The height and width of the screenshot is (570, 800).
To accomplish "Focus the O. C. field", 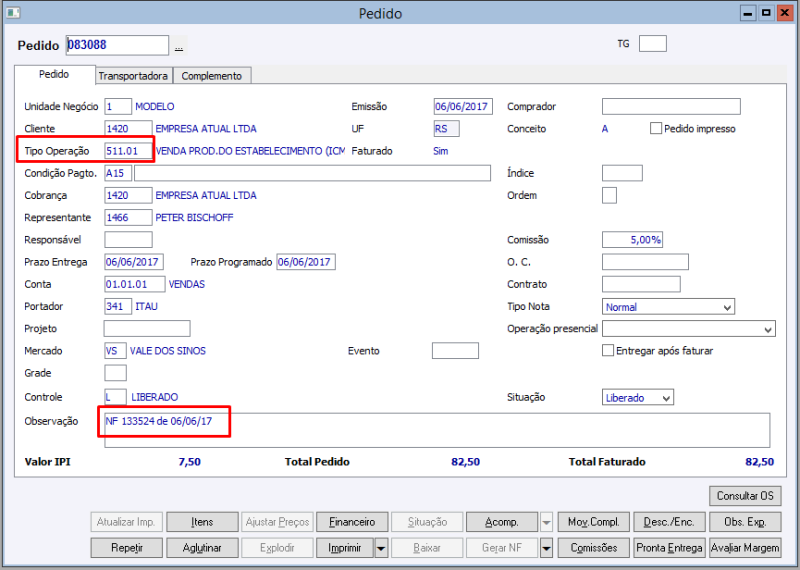I will pos(645,262).
